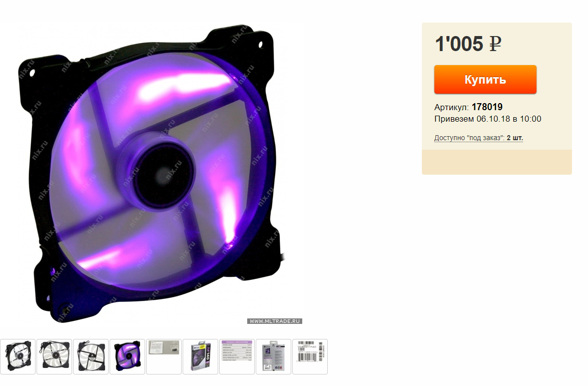
Task: Select the third thumbnail, fan back view
Action: point(91,356)
